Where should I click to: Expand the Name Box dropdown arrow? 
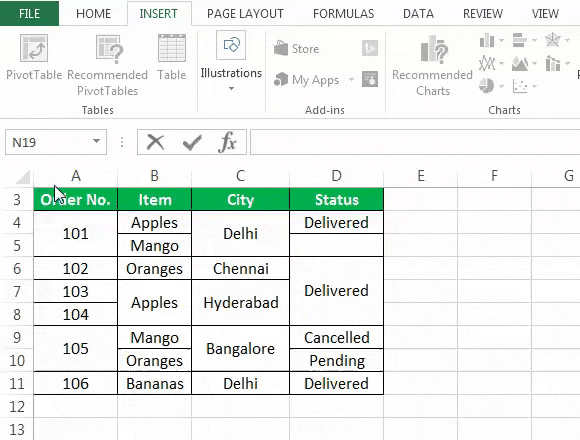pyautogui.click(x=96, y=141)
